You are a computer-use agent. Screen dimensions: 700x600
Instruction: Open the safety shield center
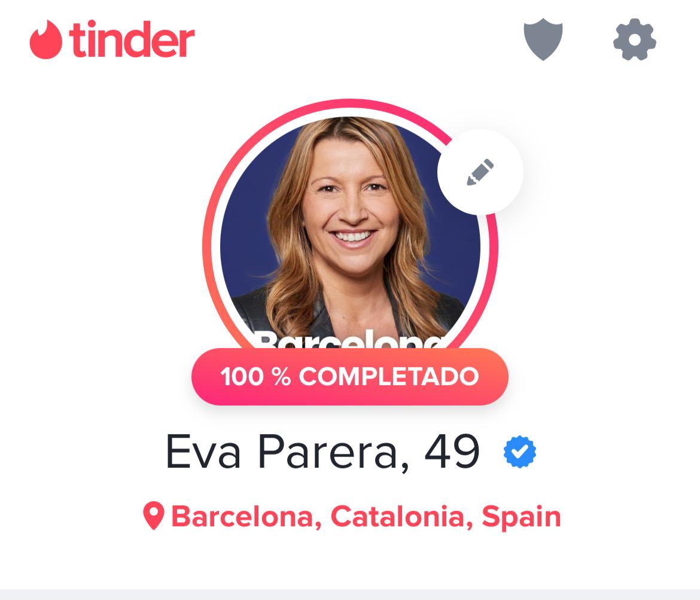543,39
